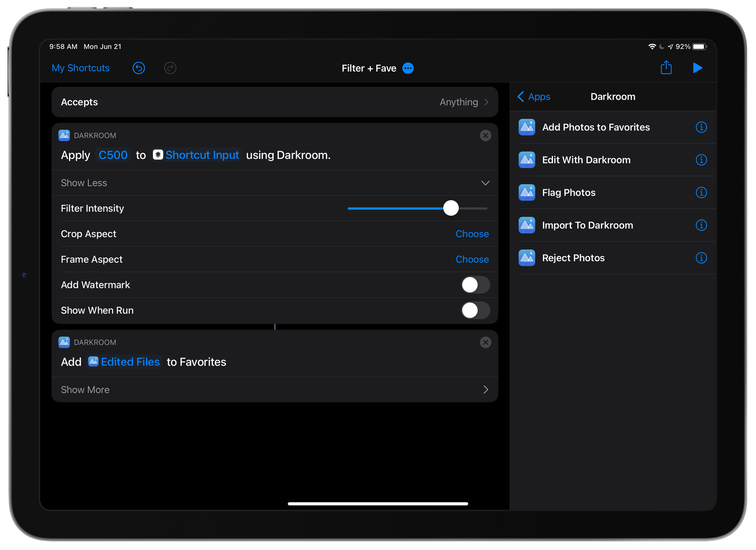Tap the redo arrow icon
Viewport: 756px width, 550px height.
point(170,68)
